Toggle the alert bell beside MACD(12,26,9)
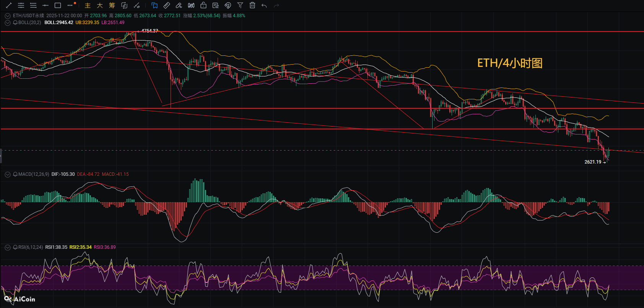 (15, 174)
